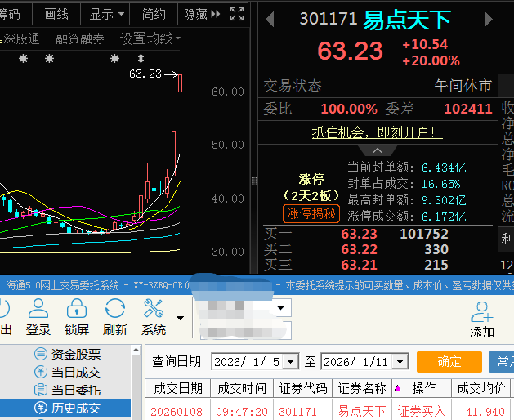Screen dimensions: 514x420
Task: Sort by 证券名称 column header
Action: tap(362, 388)
